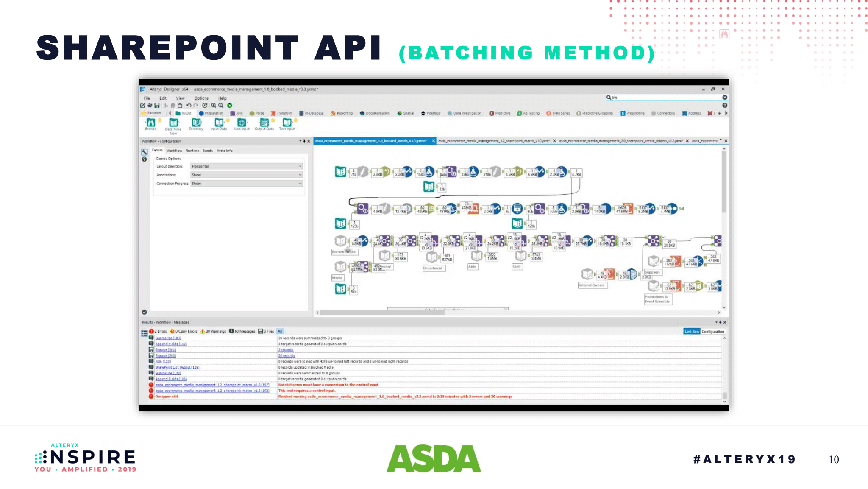Image resolution: width=868 pixels, height=489 pixels.
Task: Click the zoom in magnifier icon
Action: tap(214, 106)
